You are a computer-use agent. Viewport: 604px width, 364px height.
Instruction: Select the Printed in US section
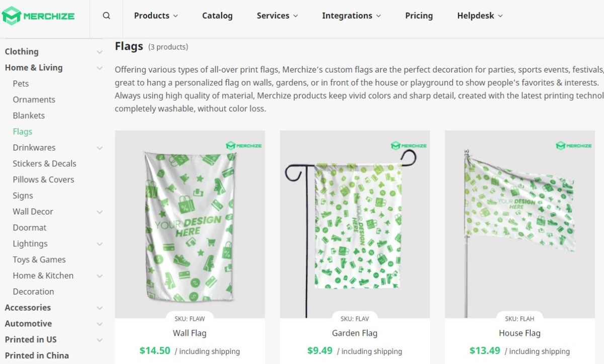[x=30, y=339]
